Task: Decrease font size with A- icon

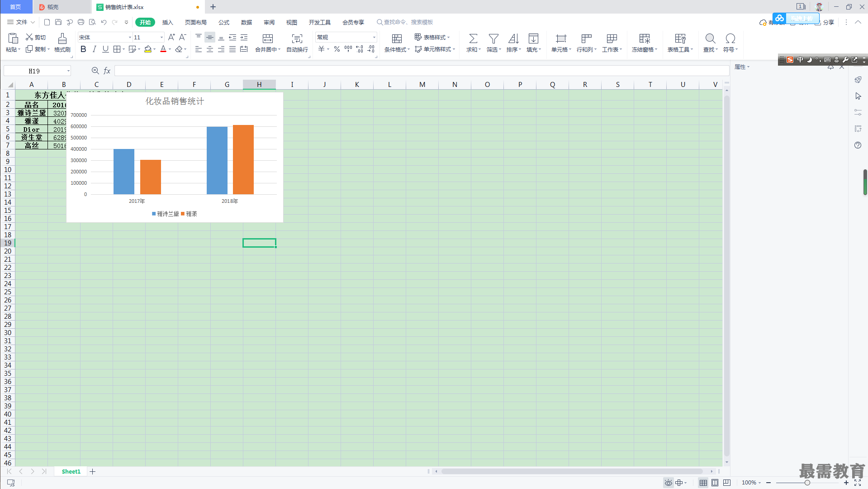Action: (x=183, y=37)
